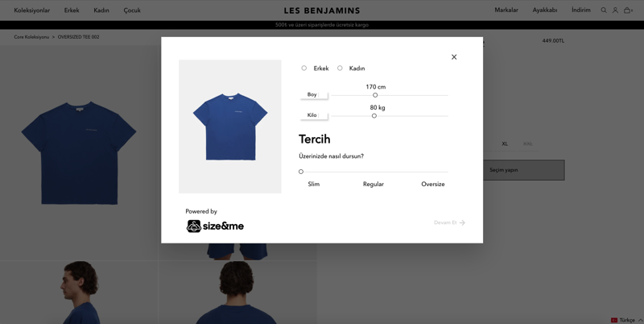Click the blue t-shirt thumbnail in popup
This screenshot has height=324, width=644.
pyautogui.click(x=230, y=127)
